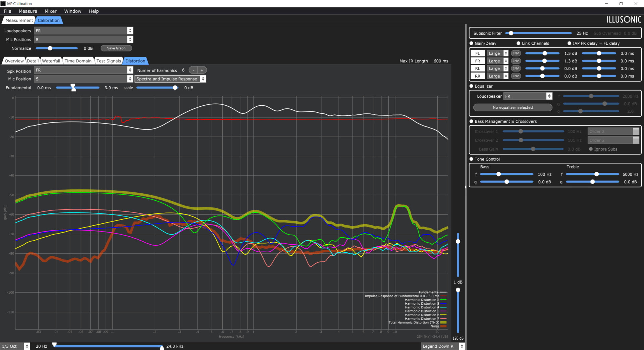Open the 1/3 Oct smoothing selector
The height and width of the screenshot is (350, 644).
[15, 346]
